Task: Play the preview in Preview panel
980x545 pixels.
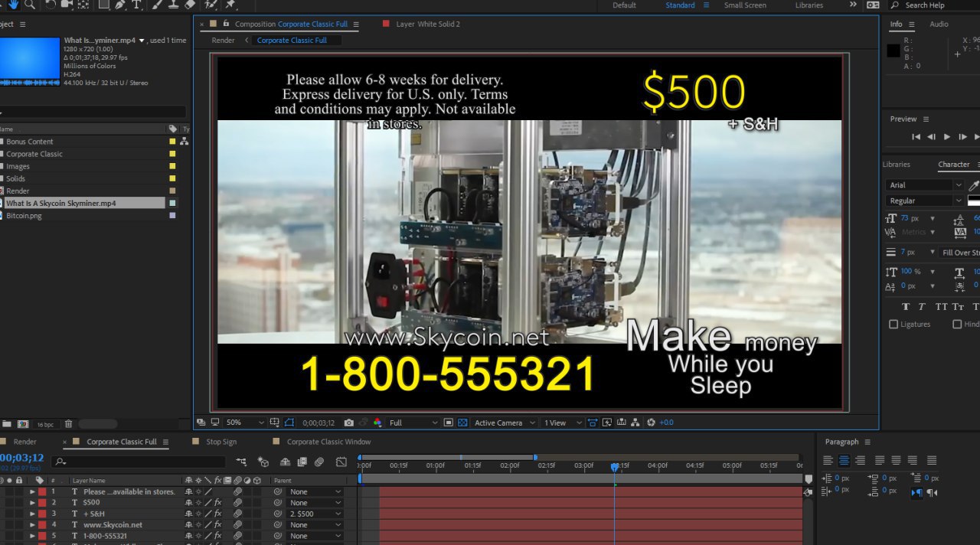Action: pos(947,137)
